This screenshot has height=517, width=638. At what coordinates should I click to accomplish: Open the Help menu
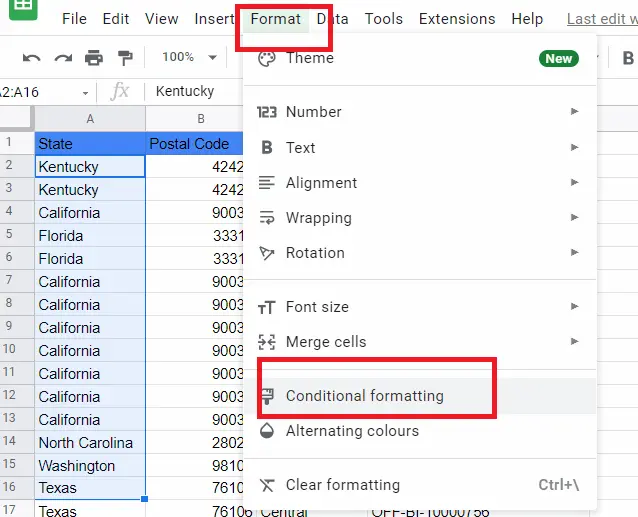tap(527, 19)
